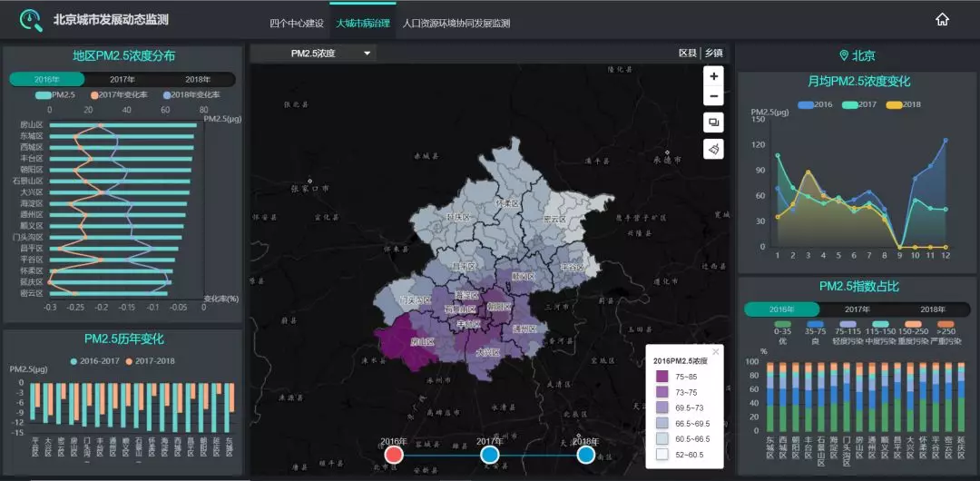Toggle the 2017年变化率 legend series
Image resolution: width=980 pixels, height=481 pixels.
tap(120, 95)
